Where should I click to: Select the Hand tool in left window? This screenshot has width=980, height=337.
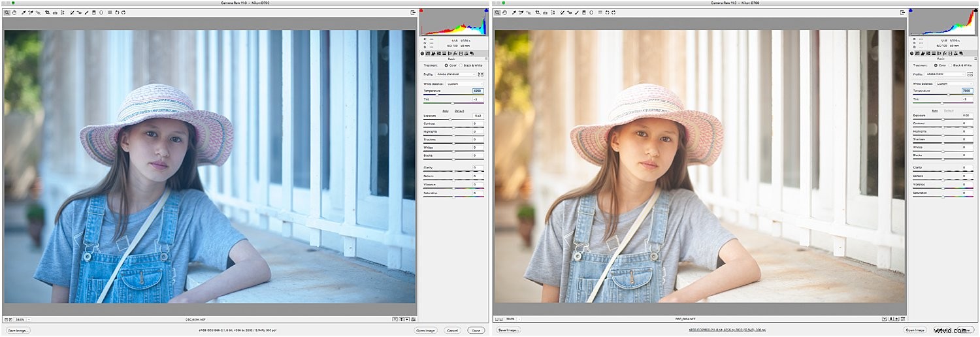(x=14, y=12)
